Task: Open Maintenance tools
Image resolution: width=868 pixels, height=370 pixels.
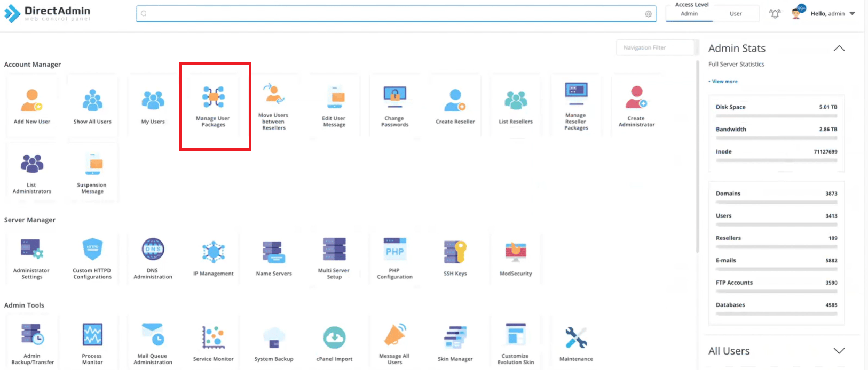Action: tap(576, 342)
